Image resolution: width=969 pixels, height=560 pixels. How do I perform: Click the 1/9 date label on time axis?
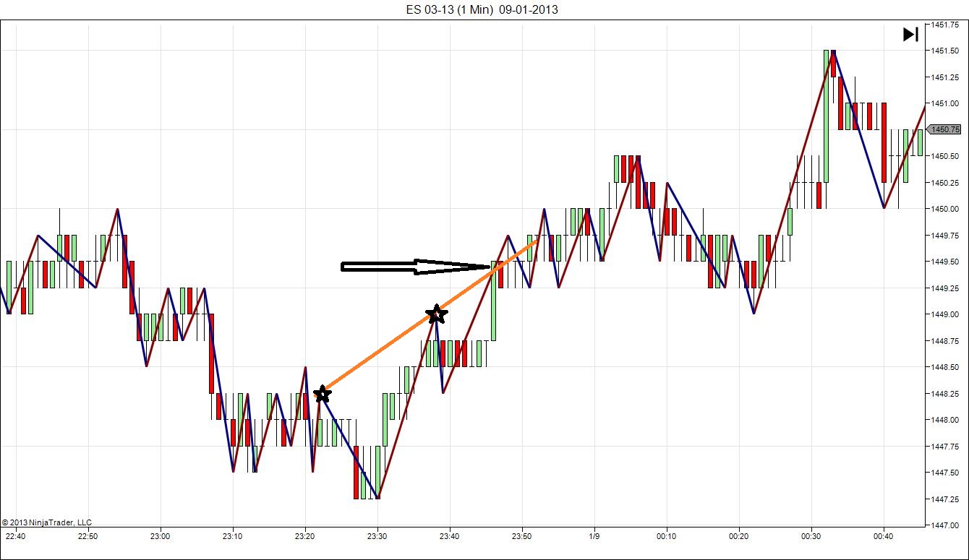pyautogui.click(x=594, y=536)
